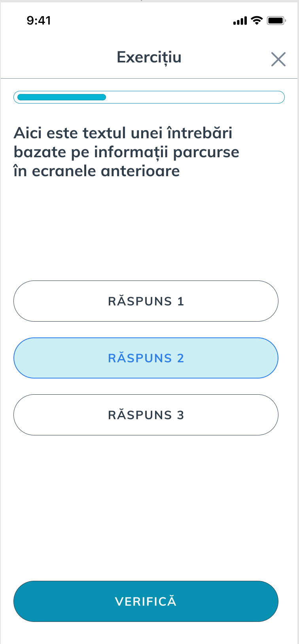Tap the battery indicator icon
The height and width of the screenshot is (644, 299).
click(x=276, y=21)
